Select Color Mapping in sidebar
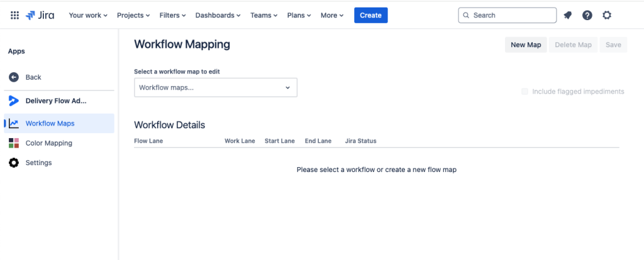This screenshot has height=260, width=644. click(59, 143)
